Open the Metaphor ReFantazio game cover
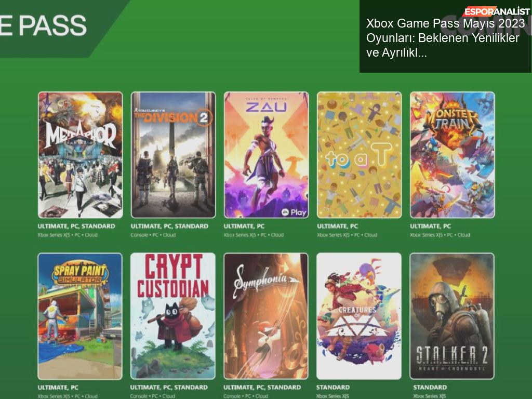Image resolution: width=532 pixels, height=399 pixels. click(81, 155)
